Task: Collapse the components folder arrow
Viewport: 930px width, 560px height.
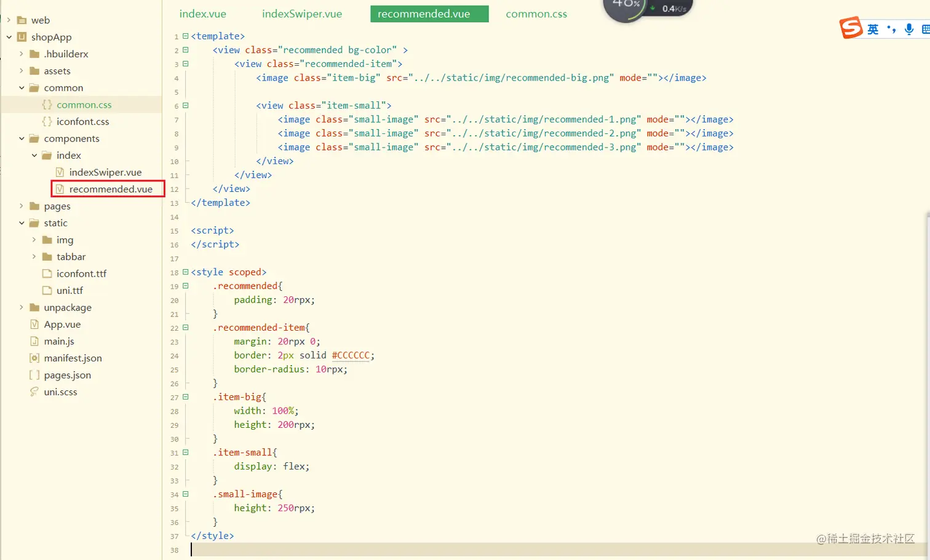Action: coord(22,138)
